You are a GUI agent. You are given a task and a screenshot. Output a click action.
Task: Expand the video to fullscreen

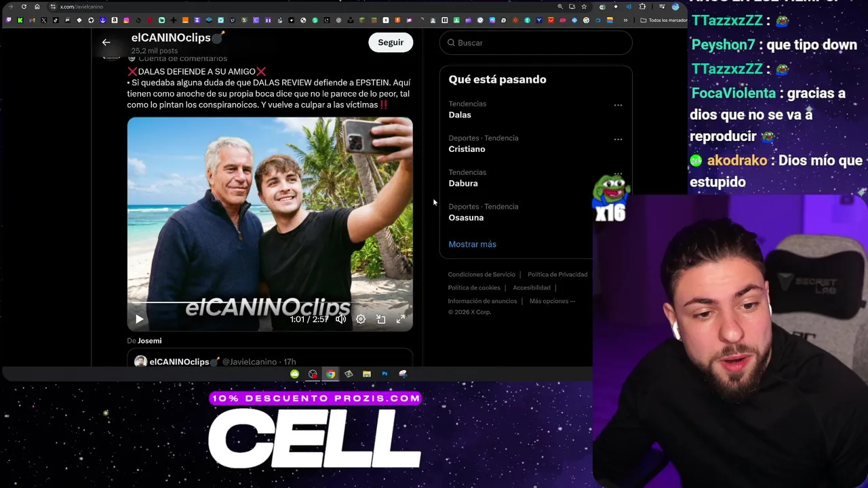(400, 319)
